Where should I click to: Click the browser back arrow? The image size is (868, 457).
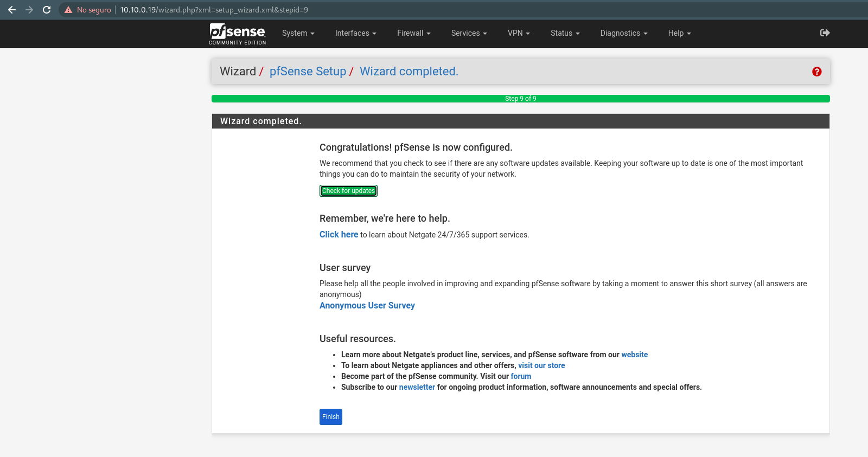(x=12, y=10)
